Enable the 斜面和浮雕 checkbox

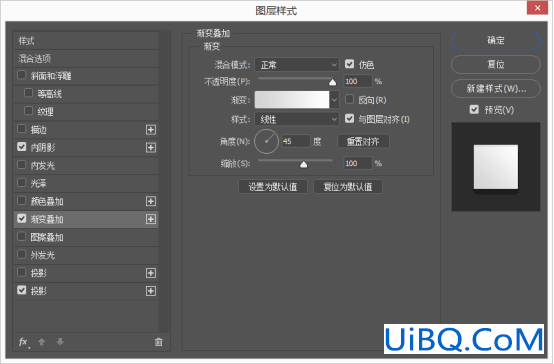[x=22, y=75]
